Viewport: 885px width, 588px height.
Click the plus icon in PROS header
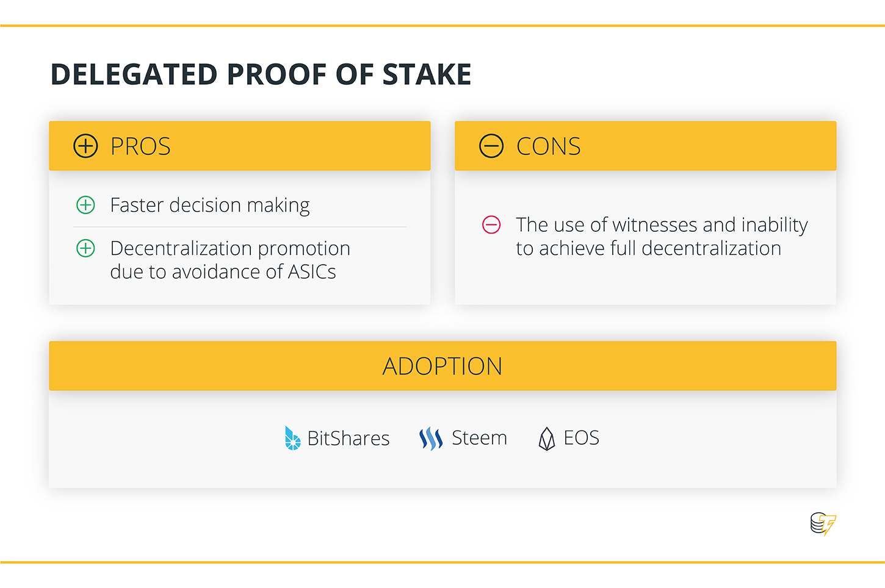click(85, 146)
